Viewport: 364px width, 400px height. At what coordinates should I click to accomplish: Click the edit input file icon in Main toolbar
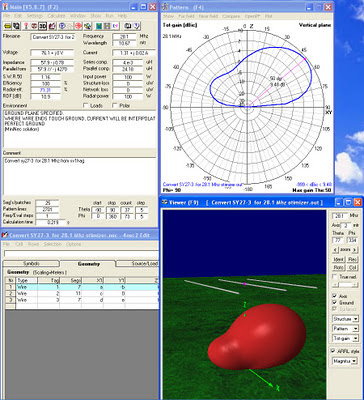pos(16,26)
